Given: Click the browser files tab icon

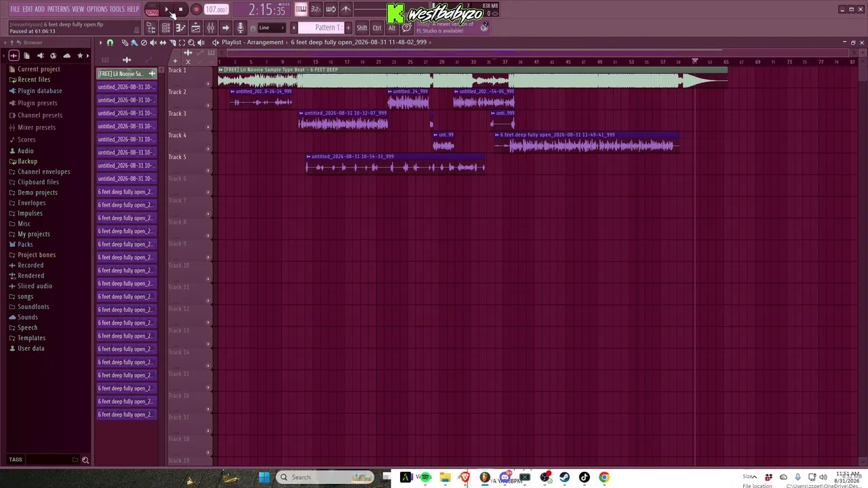Looking at the screenshot, I should (27, 56).
